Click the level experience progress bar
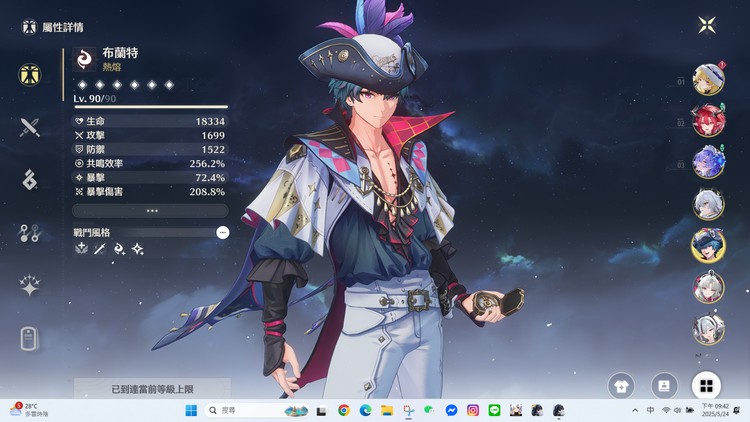Screen dimensions: 750x422 click(151, 107)
